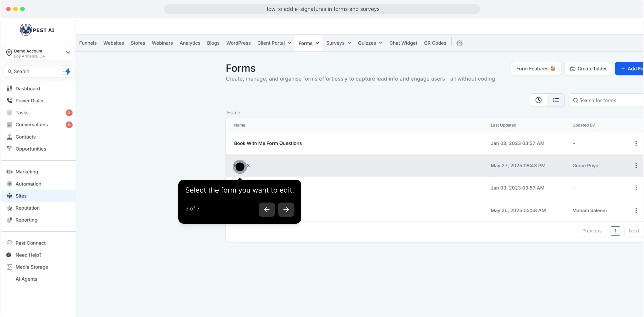Show recent forms via clock icon
The width and height of the screenshot is (644, 317).
pyautogui.click(x=539, y=100)
